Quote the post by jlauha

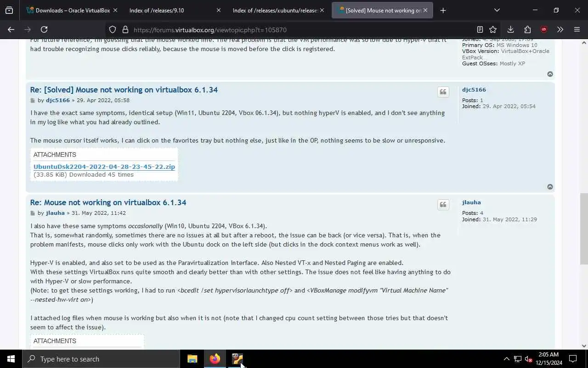point(443,205)
